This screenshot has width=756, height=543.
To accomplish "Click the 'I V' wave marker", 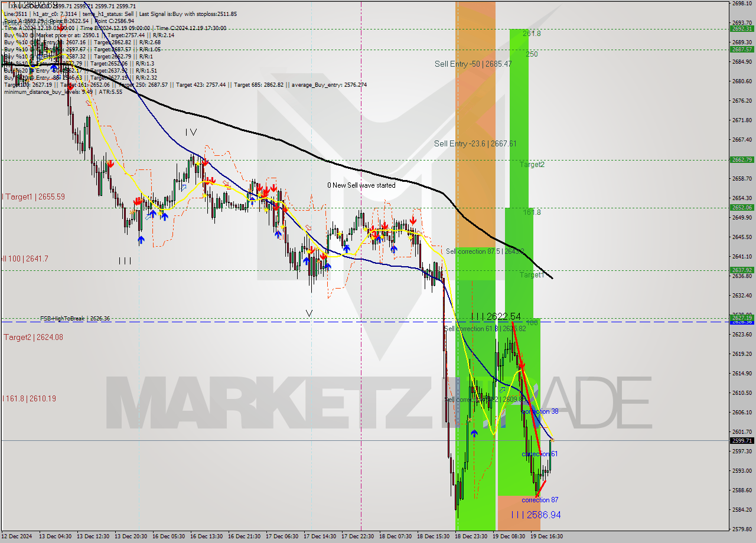I will [191, 132].
